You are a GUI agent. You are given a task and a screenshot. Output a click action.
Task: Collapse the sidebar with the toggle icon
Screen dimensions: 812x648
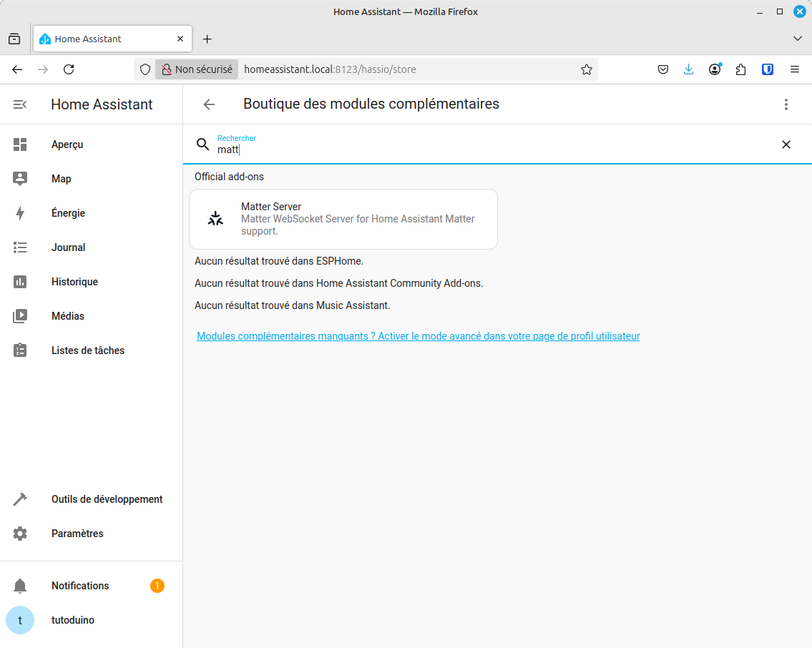click(19, 104)
